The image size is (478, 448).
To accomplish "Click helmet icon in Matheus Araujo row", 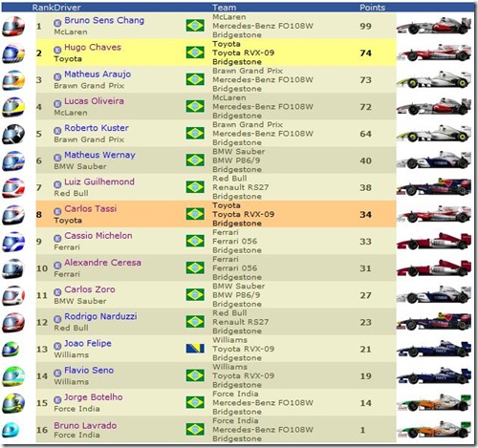I will tap(13, 80).
